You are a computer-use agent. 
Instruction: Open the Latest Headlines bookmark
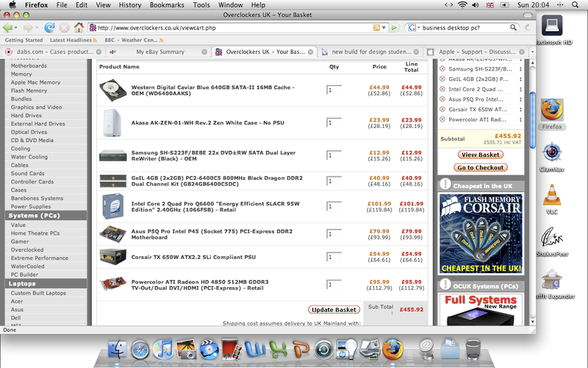pos(73,40)
